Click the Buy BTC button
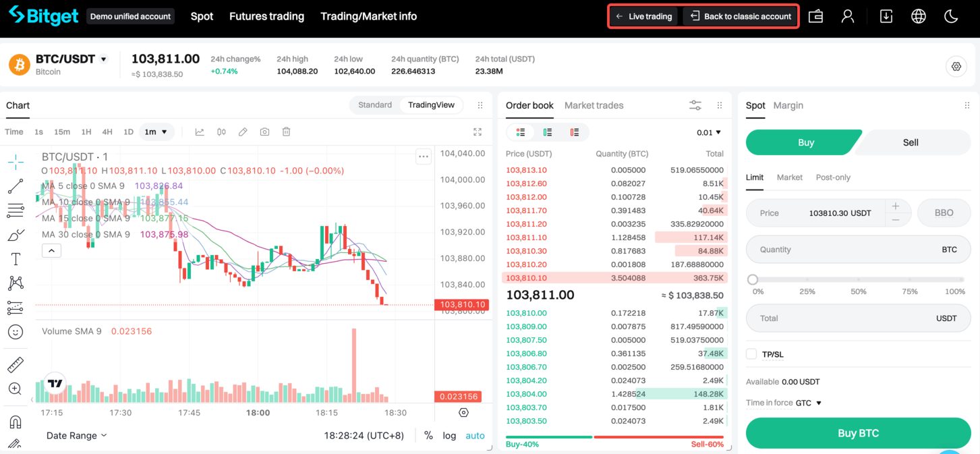The height and width of the screenshot is (454, 980). coord(858,432)
